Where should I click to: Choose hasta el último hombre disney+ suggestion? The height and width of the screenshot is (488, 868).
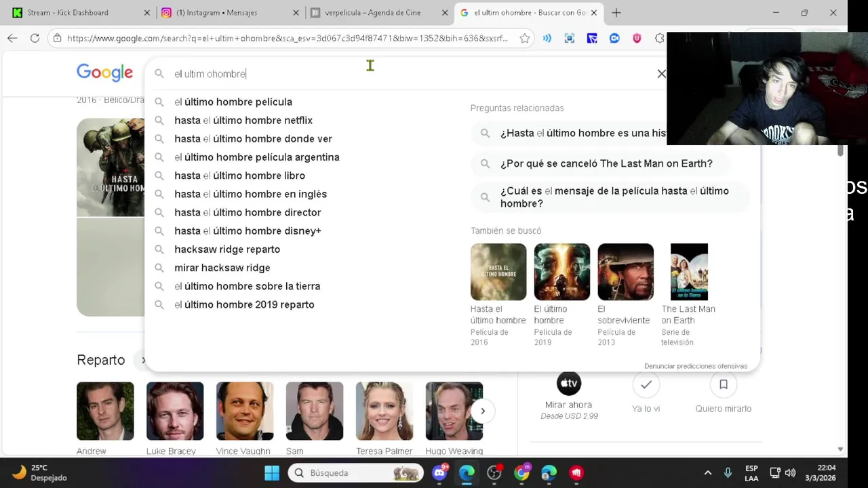pos(247,231)
